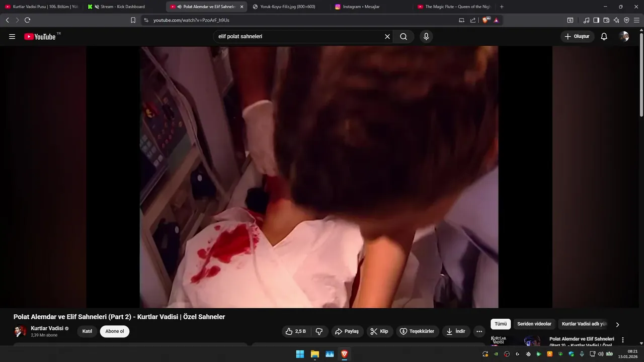Click the Katıl join button

click(88, 331)
